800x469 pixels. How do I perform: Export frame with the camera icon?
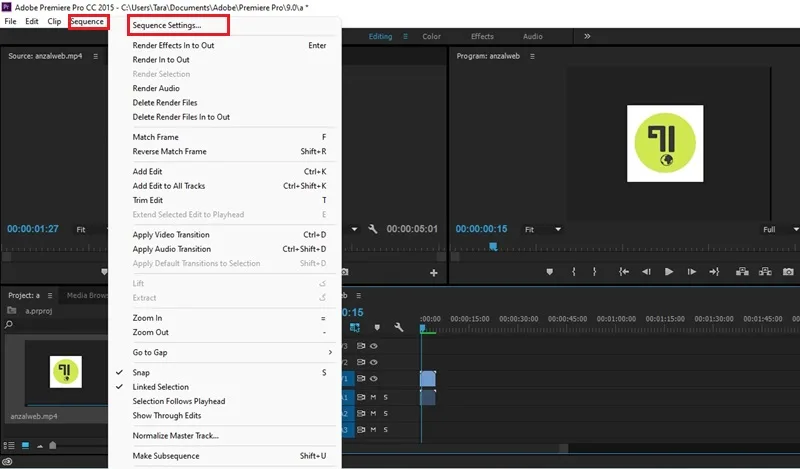pos(788,272)
